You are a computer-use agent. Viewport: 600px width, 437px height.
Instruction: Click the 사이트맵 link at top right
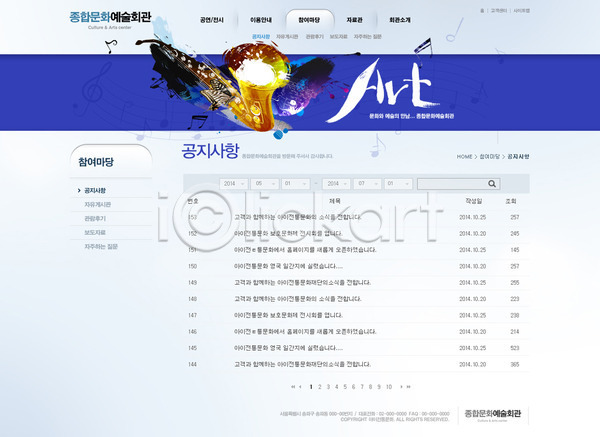(x=522, y=10)
